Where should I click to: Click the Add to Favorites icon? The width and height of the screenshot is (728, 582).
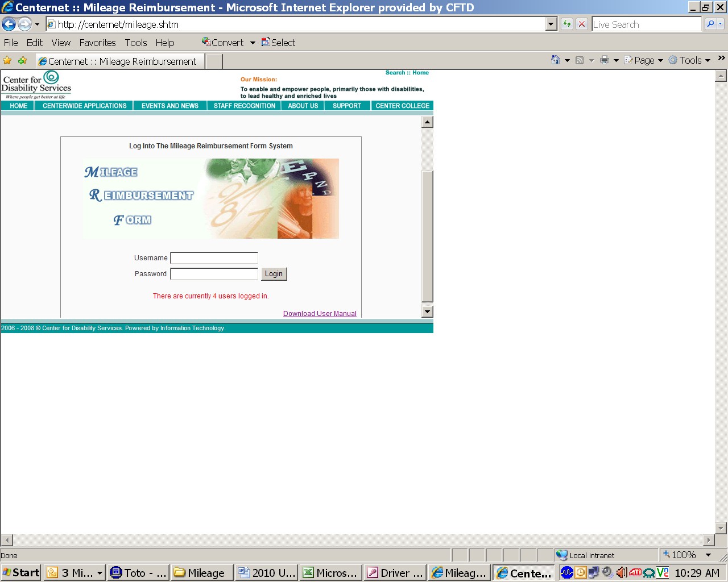click(22, 61)
